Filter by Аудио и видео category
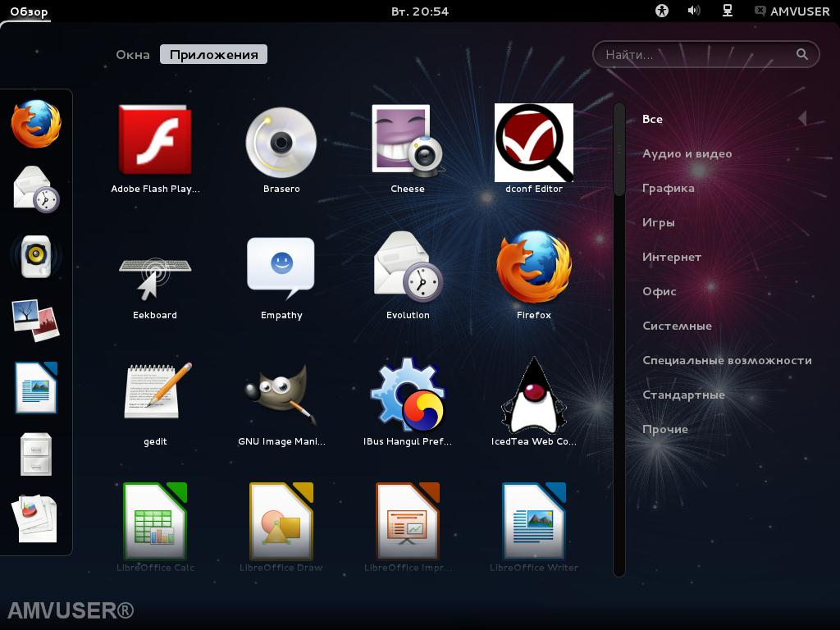 click(x=687, y=153)
